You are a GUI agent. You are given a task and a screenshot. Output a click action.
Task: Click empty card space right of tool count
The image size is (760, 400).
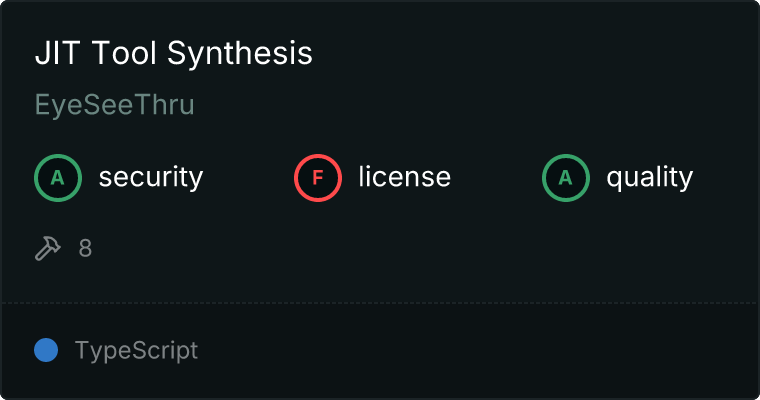click(x=400, y=248)
